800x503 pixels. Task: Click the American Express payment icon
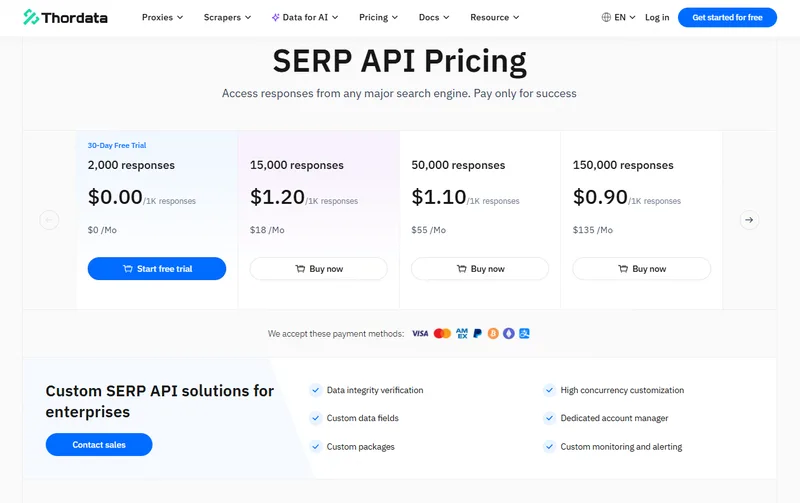pyautogui.click(x=462, y=334)
